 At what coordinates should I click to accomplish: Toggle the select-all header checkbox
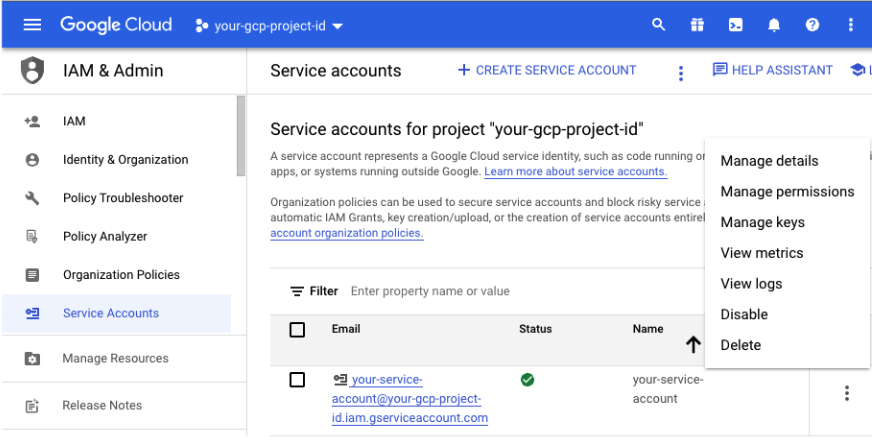coord(298,330)
